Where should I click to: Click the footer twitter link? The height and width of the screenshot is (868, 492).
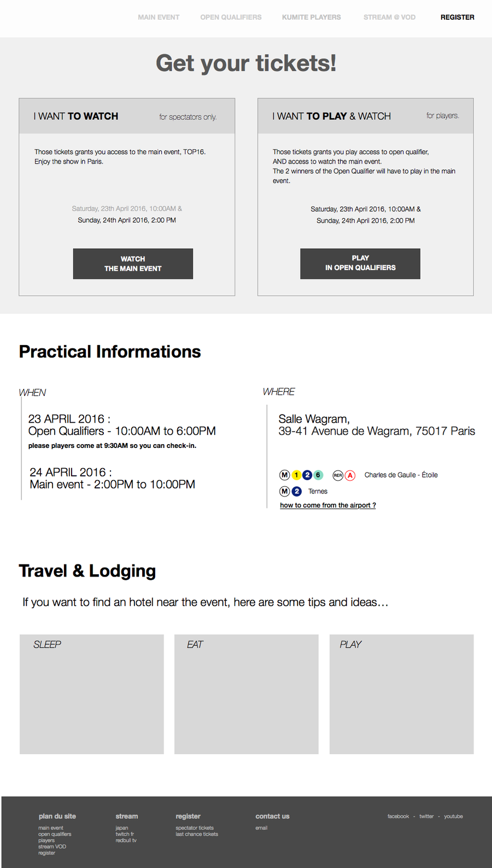426,817
